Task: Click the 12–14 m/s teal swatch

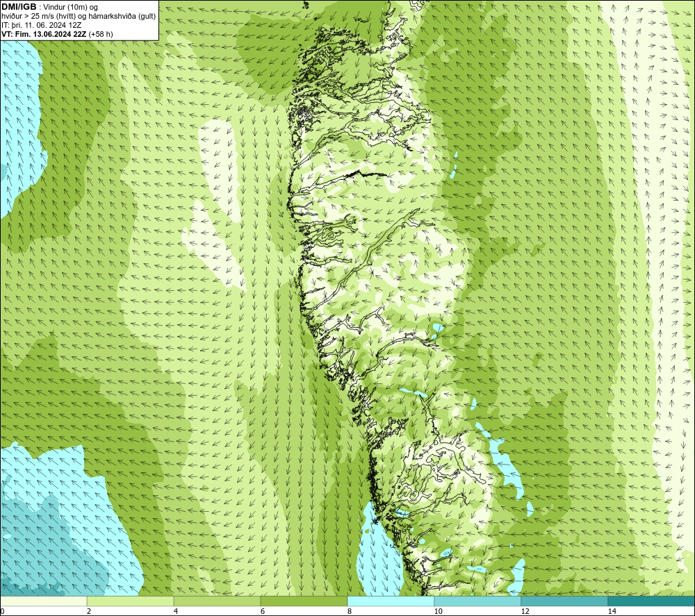Action: click(x=564, y=601)
